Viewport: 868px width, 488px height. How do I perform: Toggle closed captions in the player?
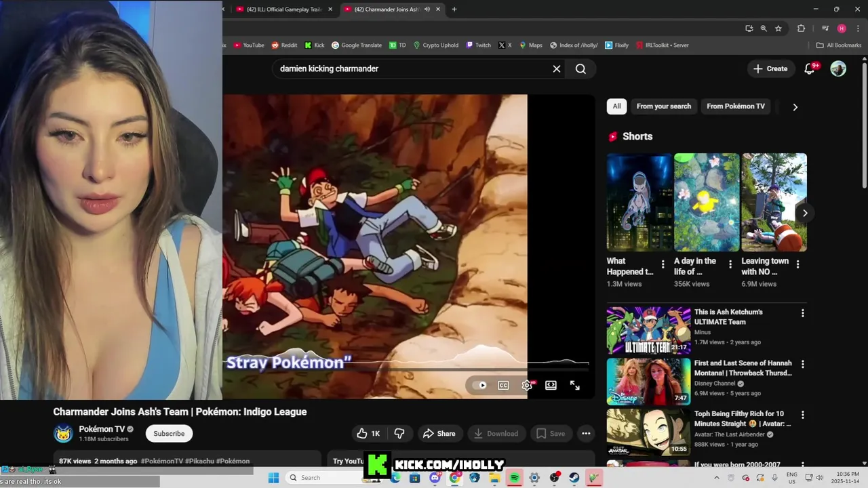pyautogui.click(x=503, y=385)
